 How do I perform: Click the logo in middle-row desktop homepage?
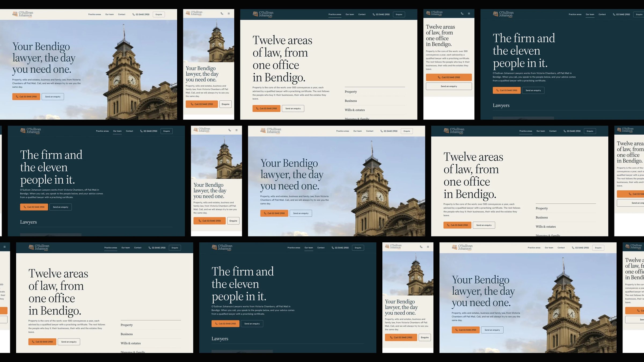[271, 131]
